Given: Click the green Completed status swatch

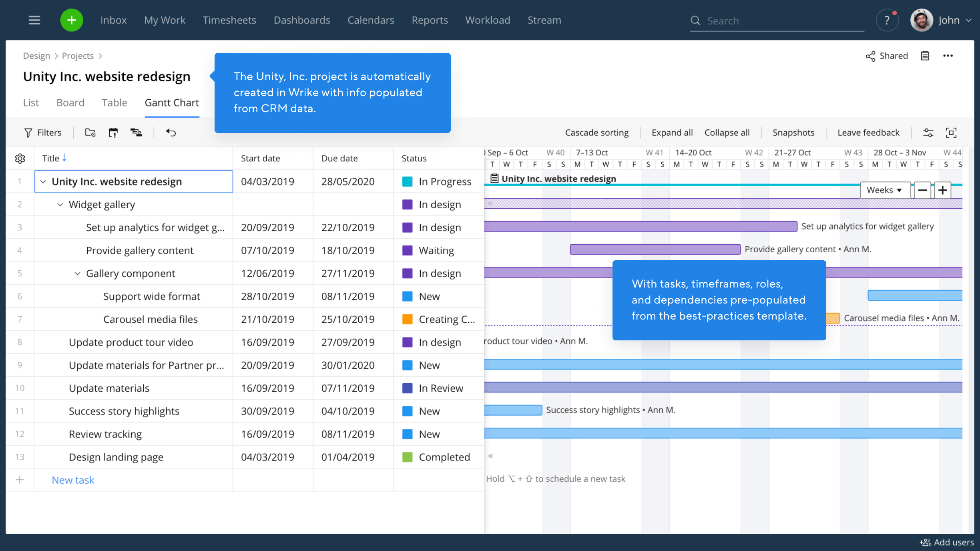Looking at the screenshot, I should click(407, 457).
